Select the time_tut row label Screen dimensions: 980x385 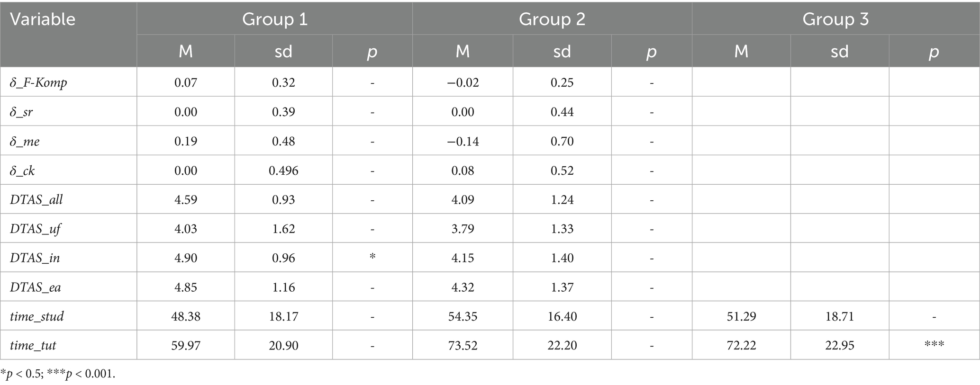pyautogui.click(x=33, y=346)
